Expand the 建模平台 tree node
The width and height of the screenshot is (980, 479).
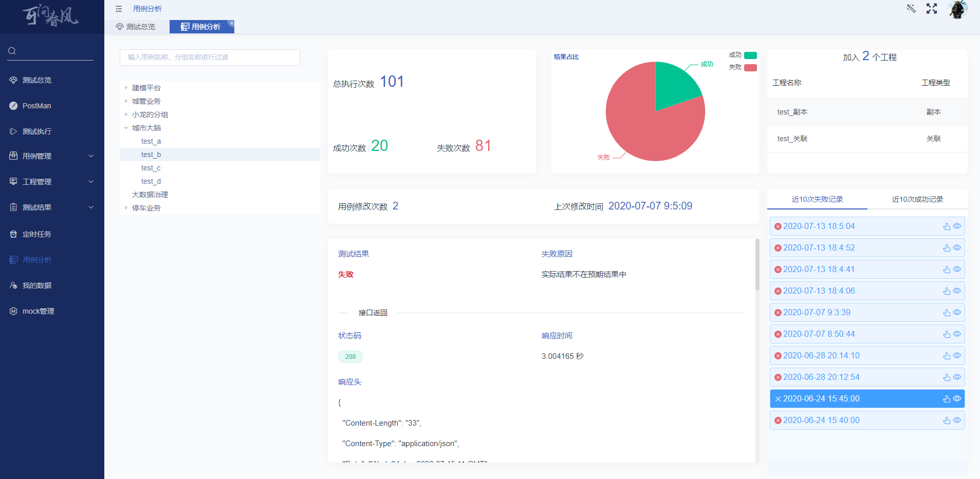[x=126, y=87]
